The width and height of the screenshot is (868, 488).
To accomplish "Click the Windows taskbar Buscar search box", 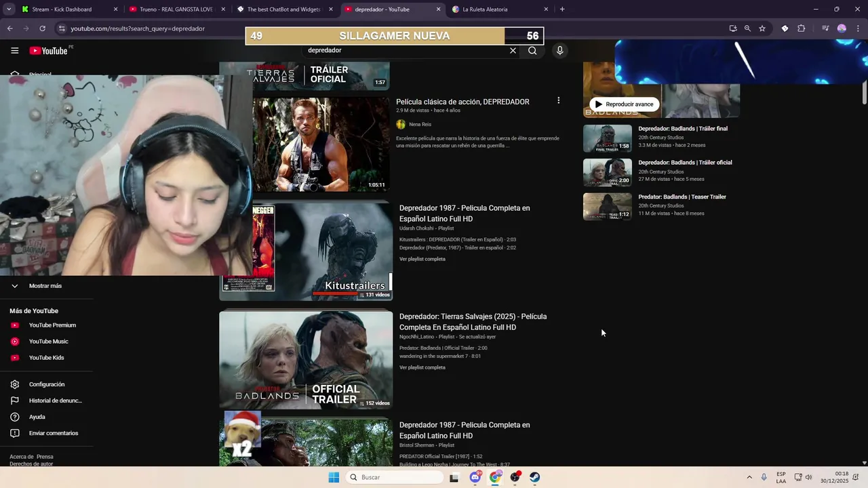I will tap(393, 477).
